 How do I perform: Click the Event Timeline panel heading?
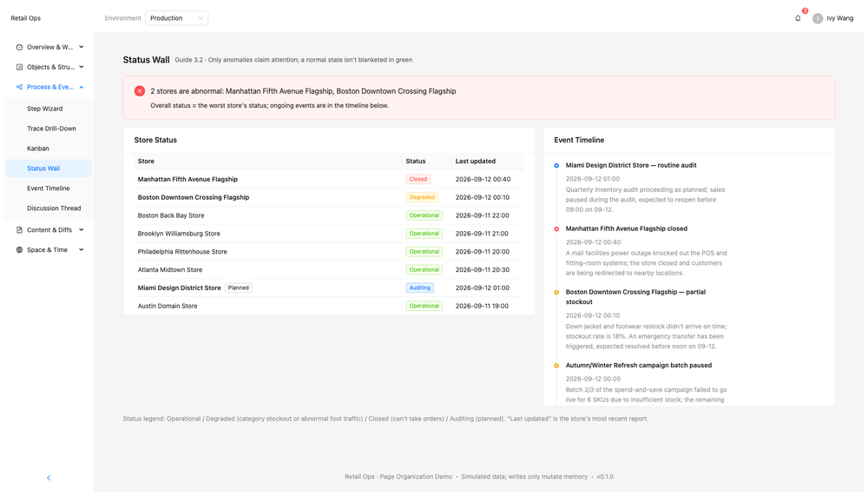click(x=579, y=140)
